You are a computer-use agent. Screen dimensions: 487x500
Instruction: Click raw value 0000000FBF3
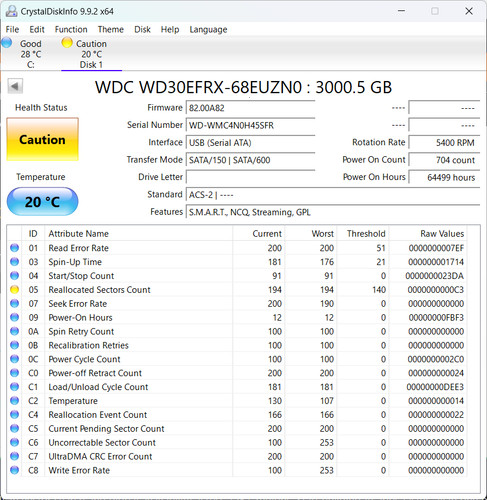coord(436,318)
